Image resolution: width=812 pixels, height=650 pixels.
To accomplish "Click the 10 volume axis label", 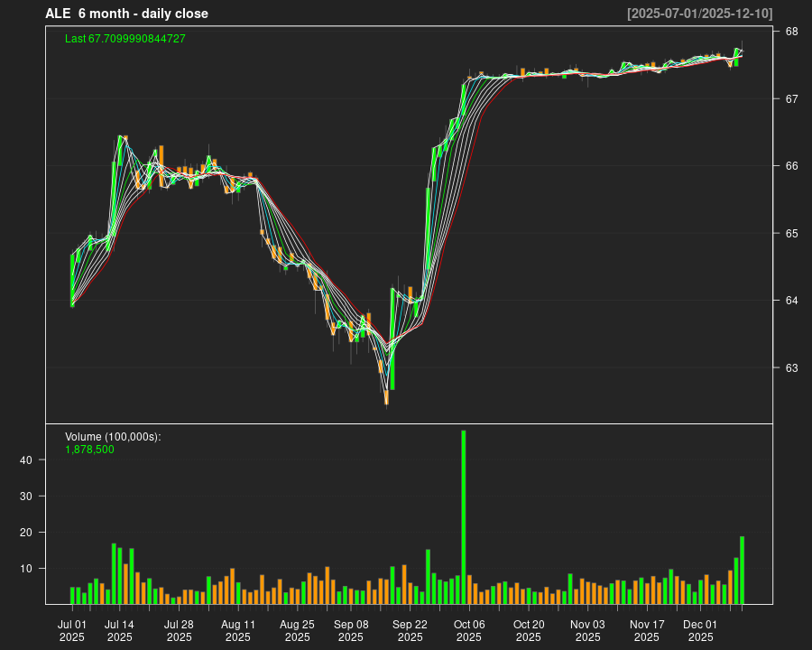I will click(26, 569).
